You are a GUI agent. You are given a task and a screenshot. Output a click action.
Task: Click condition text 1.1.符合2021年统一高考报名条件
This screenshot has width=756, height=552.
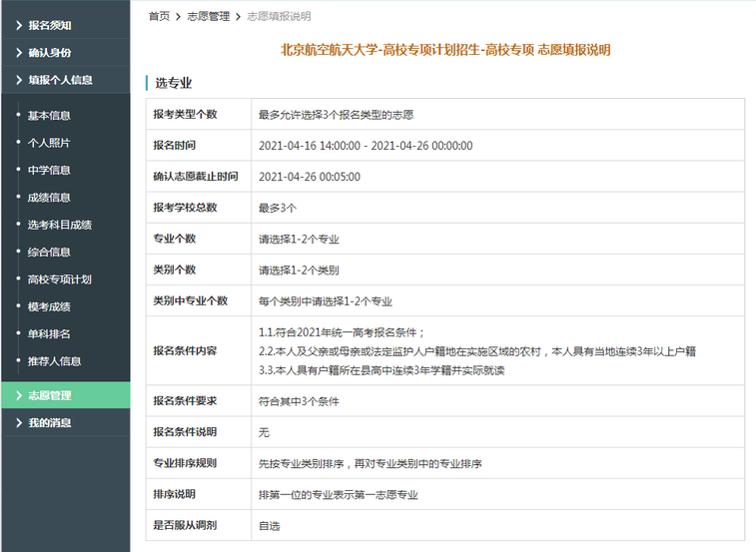pos(342,332)
